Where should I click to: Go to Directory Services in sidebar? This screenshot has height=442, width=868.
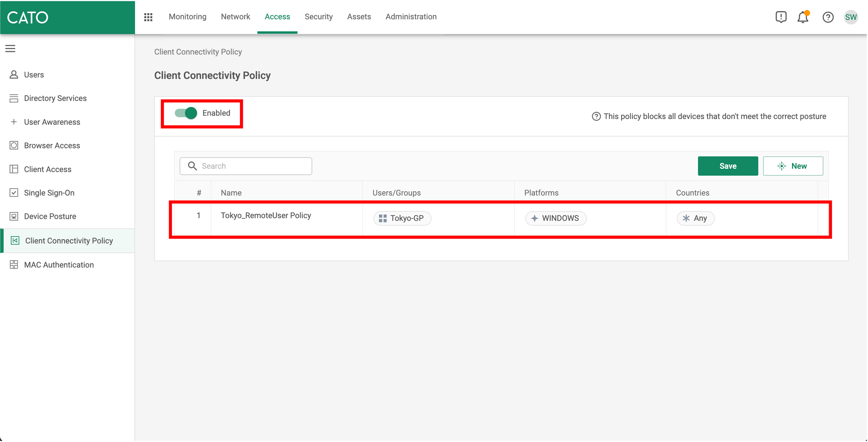click(67, 98)
